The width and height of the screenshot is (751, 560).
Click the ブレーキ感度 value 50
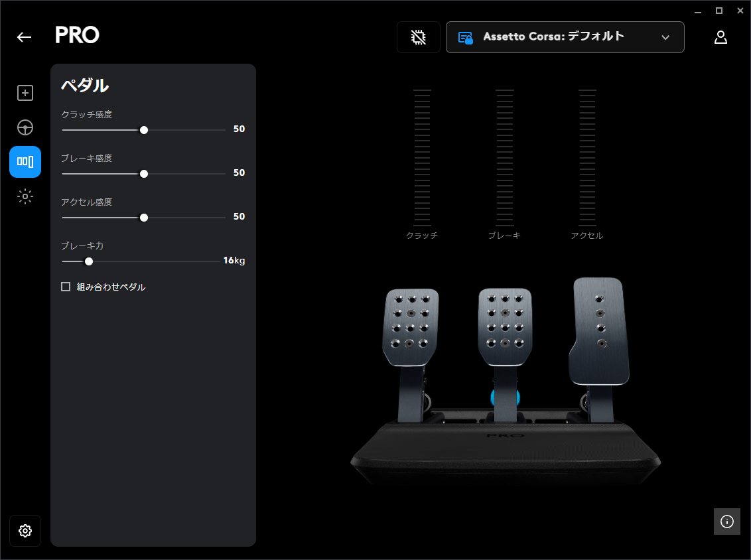[x=239, y=173]
